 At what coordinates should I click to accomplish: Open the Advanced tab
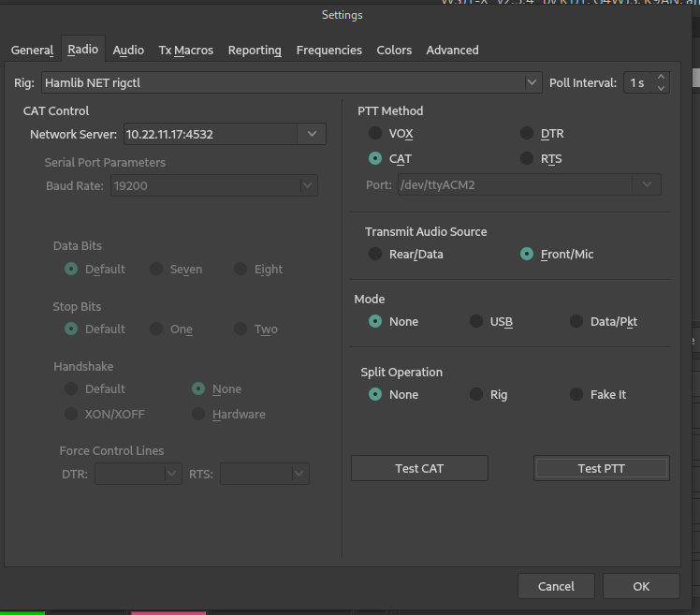tap(452, 50)
